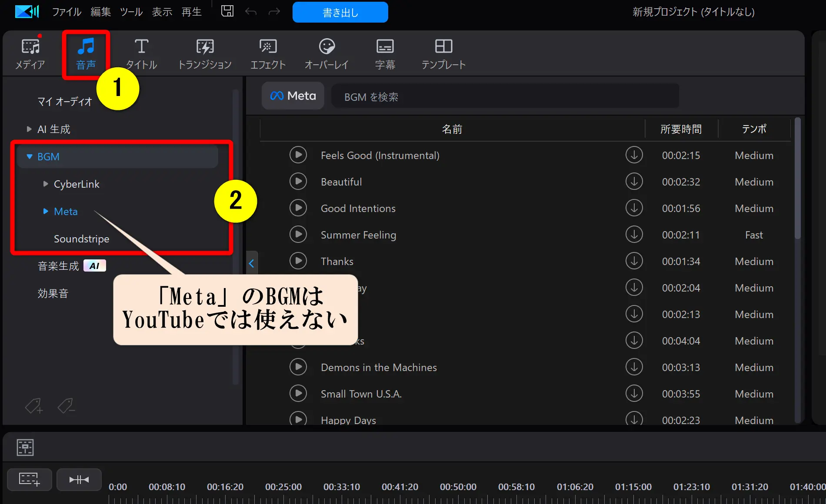Play preview of Good Intentions
This screenshot has width=826, height=504.
tap(298, 208)
